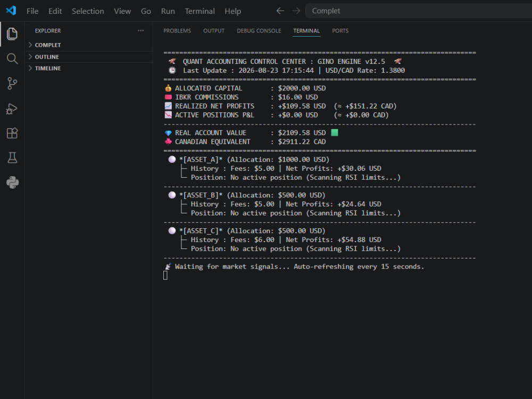Viewport: 532px width, 399px height.
Task: Open the View menu
Action: (x=122, y=11)
